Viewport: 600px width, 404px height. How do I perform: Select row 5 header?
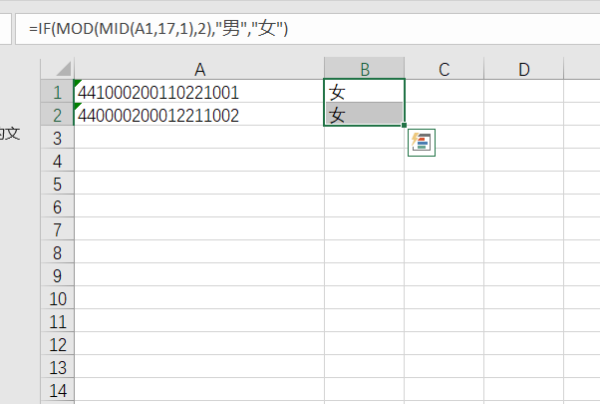[57, 184]
